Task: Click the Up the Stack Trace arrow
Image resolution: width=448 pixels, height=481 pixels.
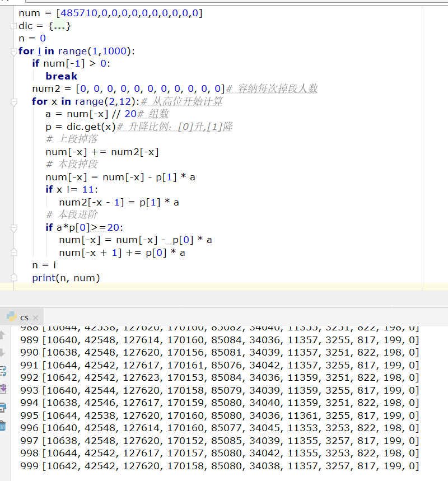Action: point(3,335)
